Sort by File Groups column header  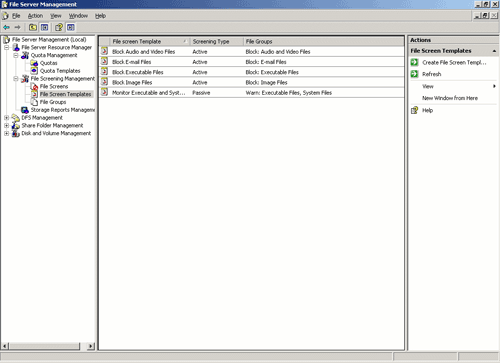coord(323,41)
